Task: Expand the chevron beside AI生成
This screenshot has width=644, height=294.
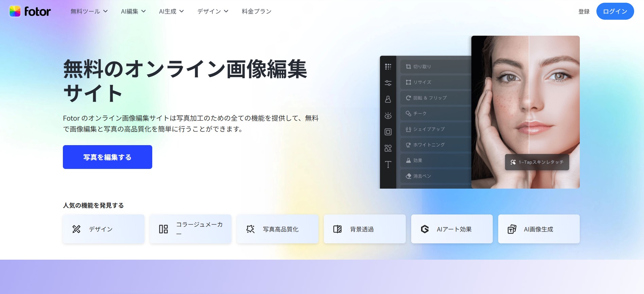Action: tap(181, 11)
